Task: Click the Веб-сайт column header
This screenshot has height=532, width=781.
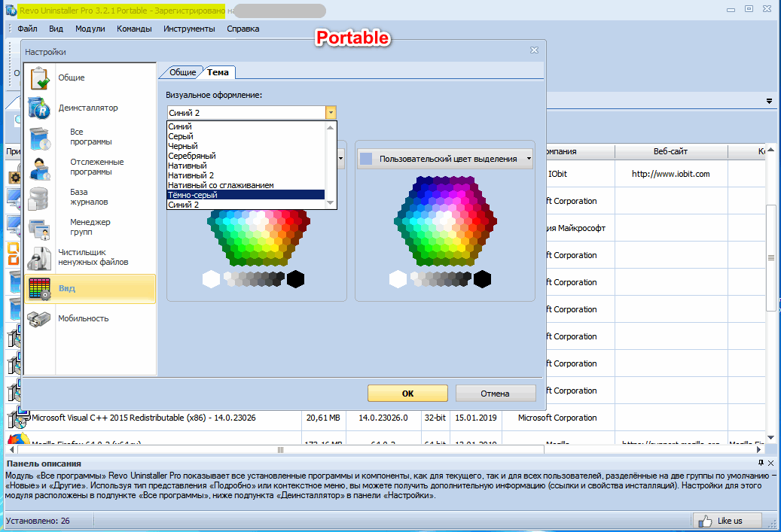Action: click(x=670, y=151)
